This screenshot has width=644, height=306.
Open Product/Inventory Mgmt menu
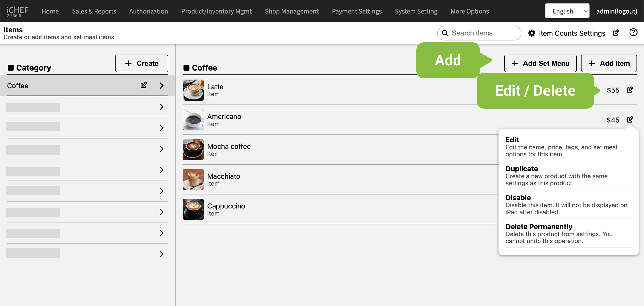point(216,11)
